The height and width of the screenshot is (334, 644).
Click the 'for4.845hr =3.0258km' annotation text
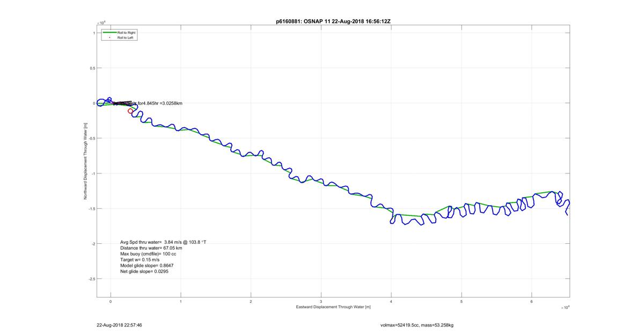tap(160, 103)
